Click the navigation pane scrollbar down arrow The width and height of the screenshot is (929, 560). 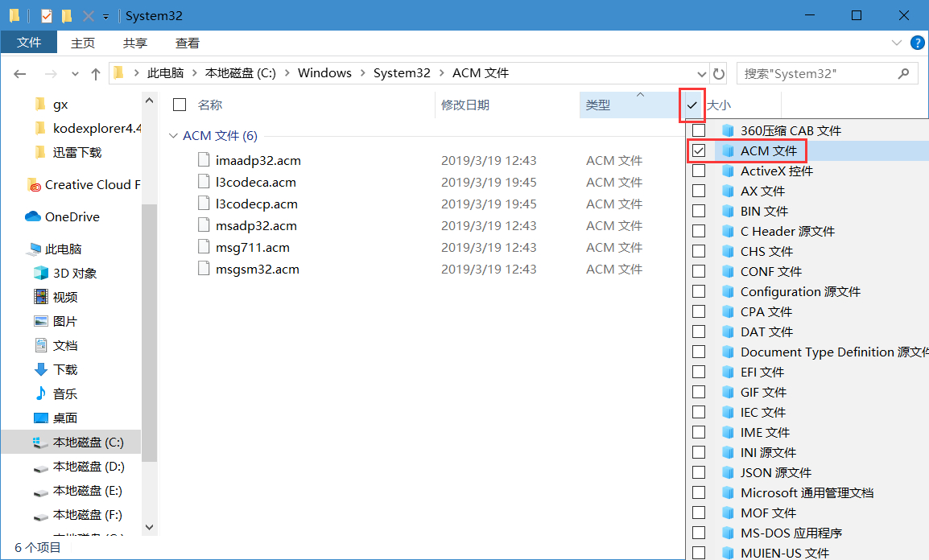149,527
